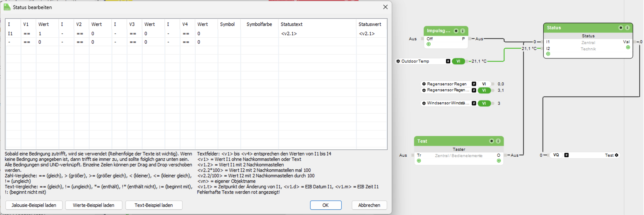Show info icon on Status block header
The height and width of the screenshot is (215, 644).
click(x=628, y=28)
